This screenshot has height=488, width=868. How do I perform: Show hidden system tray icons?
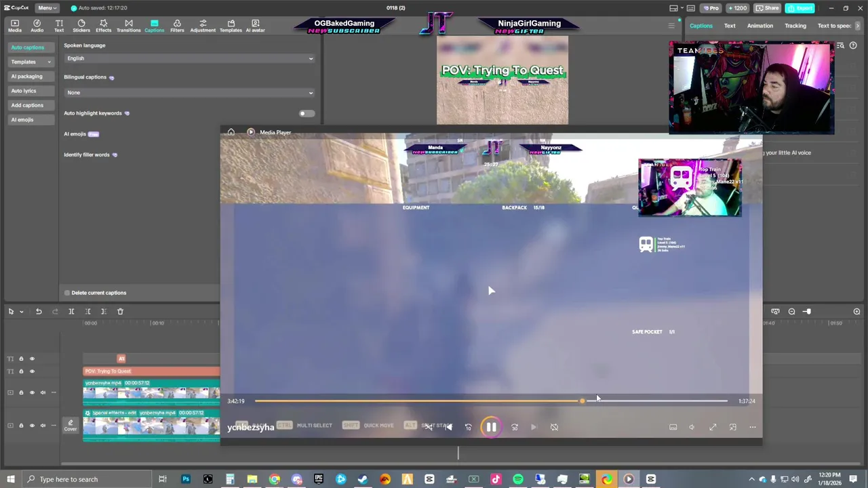coord(751,479)
